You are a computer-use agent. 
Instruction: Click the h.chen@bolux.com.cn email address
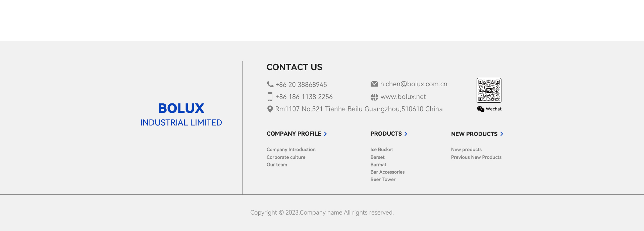[x=414, y=84]
